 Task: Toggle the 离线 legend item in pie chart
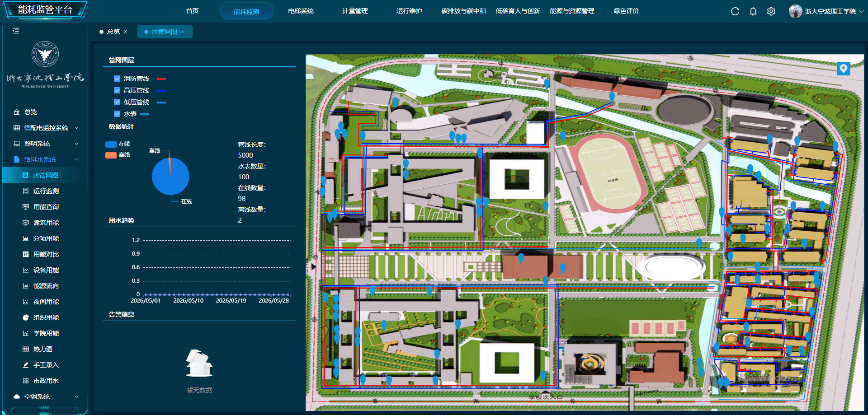coord(118,155)
